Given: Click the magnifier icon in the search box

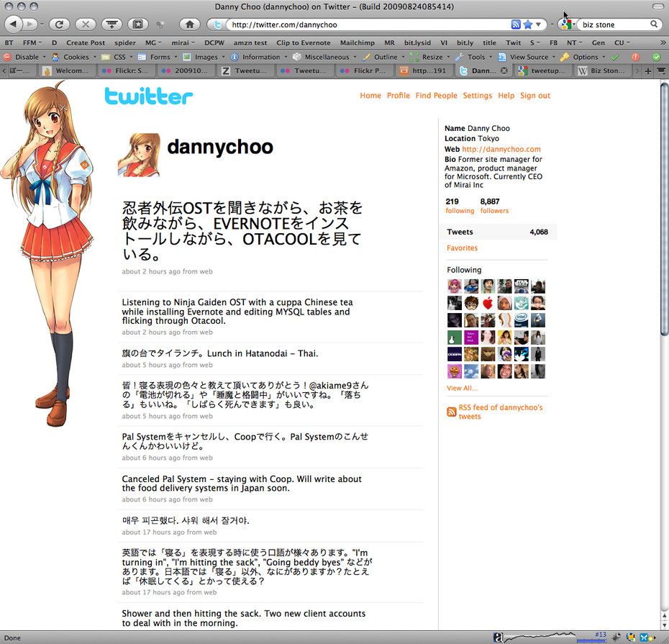Looking at the screenshot, I should (x=654, y=24).
